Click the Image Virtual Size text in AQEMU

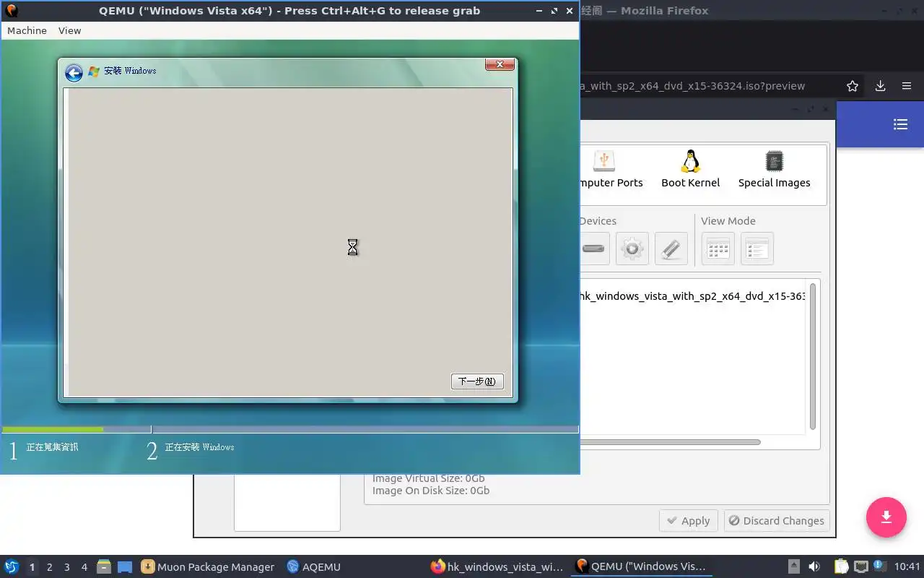pyautogui.click(x=429, y=478)
